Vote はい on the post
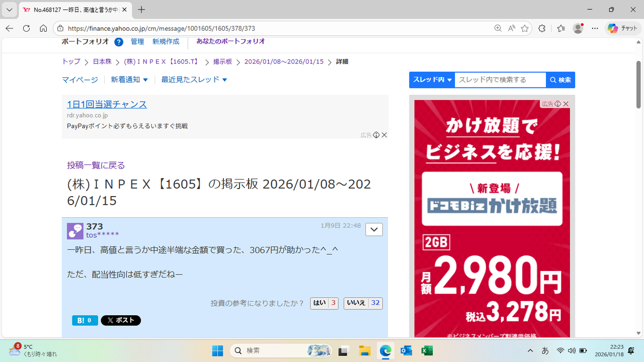Screen dimensions: 644x362 click(x=324, y=303)
